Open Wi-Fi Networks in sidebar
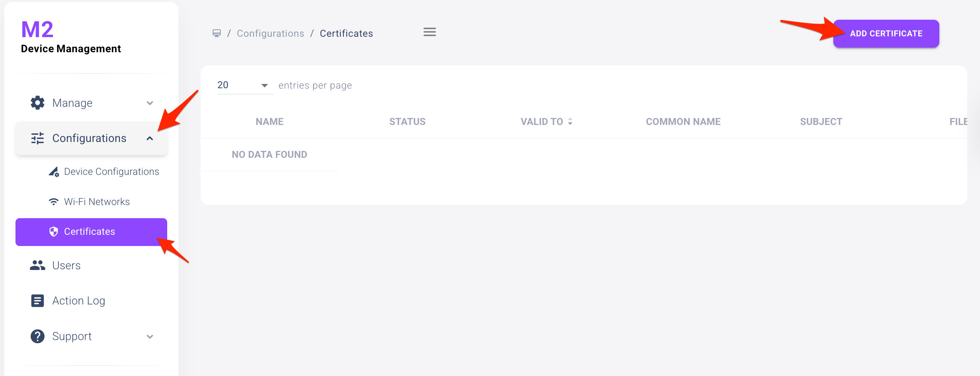 (97, 202)
